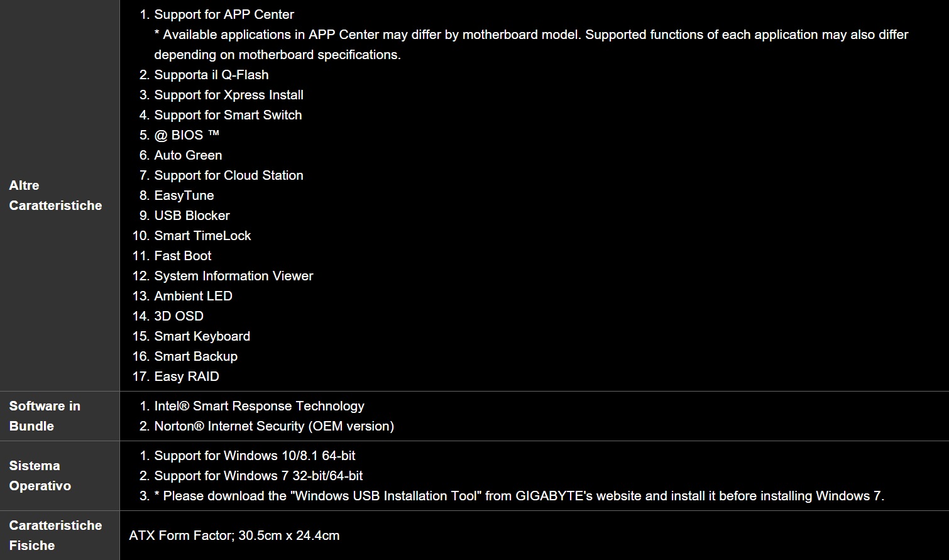Click the "Sistema Operativo" row header

tap(40, 476)
